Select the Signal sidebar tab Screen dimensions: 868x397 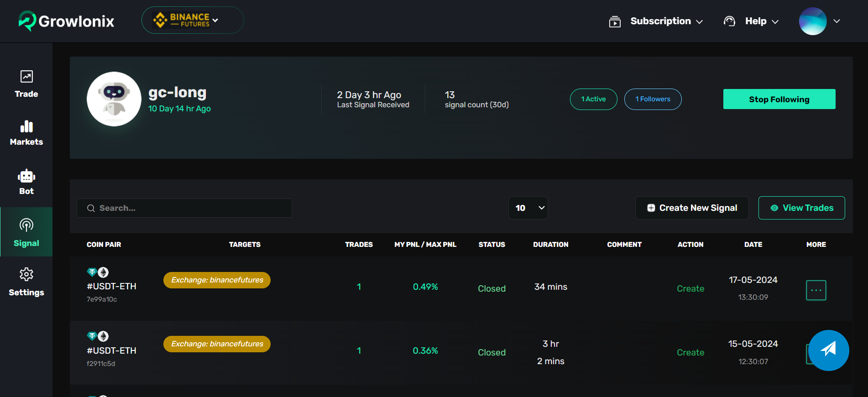click(x=26, y=232)
